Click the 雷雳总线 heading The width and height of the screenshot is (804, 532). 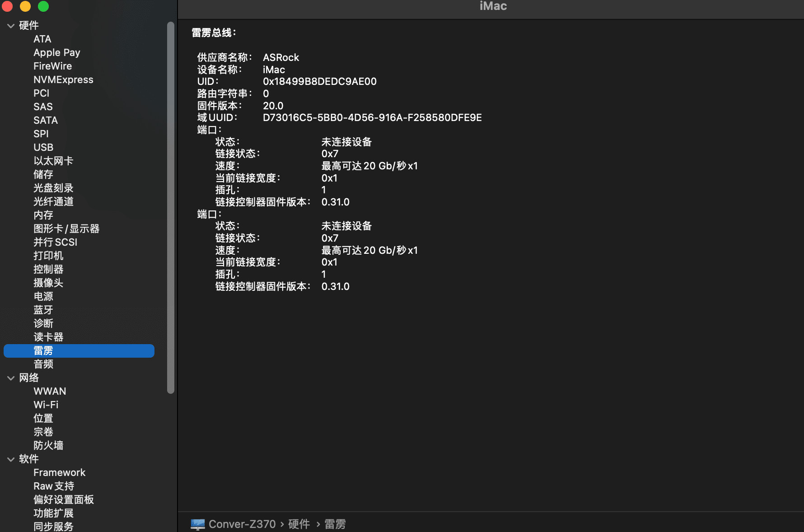(x=214, y=33)
